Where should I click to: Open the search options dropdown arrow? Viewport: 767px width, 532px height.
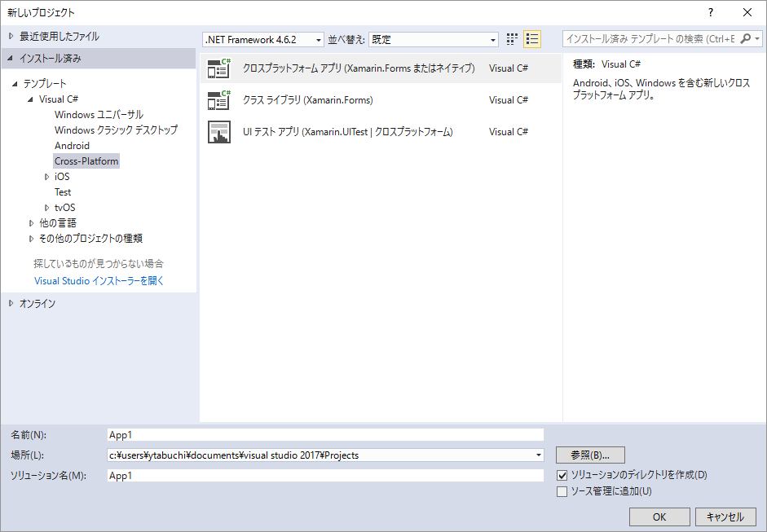(x=757, y=38)
